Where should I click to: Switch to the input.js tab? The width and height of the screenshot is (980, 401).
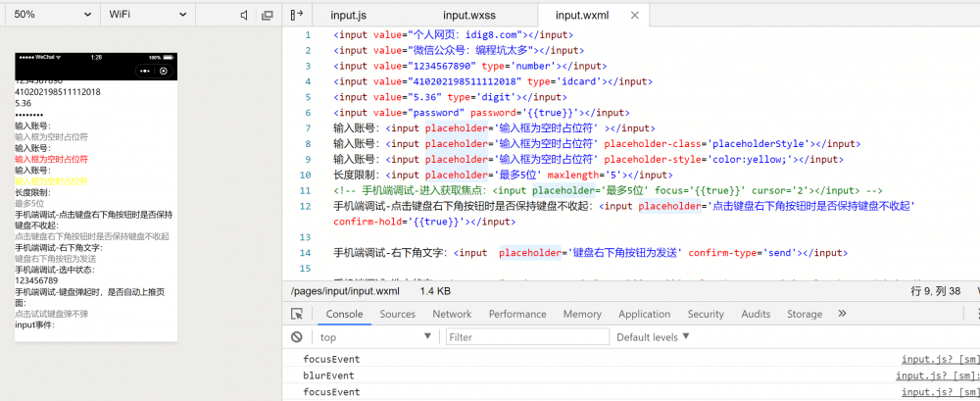(x=349, y=15)
